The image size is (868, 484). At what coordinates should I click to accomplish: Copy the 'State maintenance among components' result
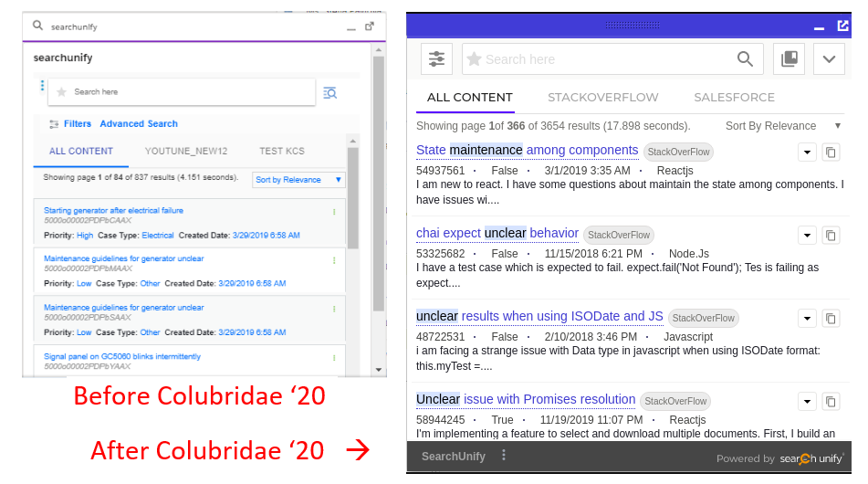tap(831, 153)
